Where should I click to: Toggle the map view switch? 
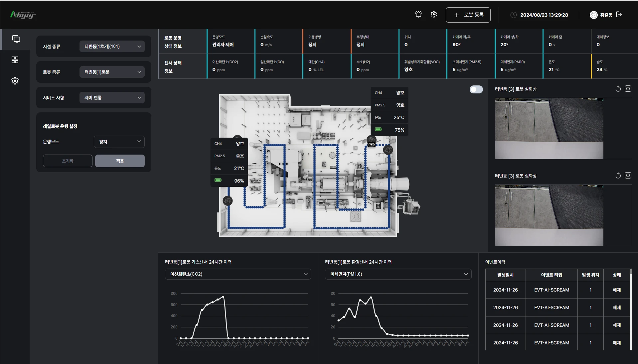476,89
